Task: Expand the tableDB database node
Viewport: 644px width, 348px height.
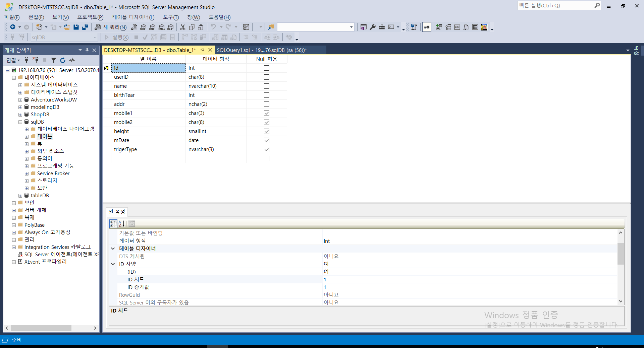Action: pos(20,196)
